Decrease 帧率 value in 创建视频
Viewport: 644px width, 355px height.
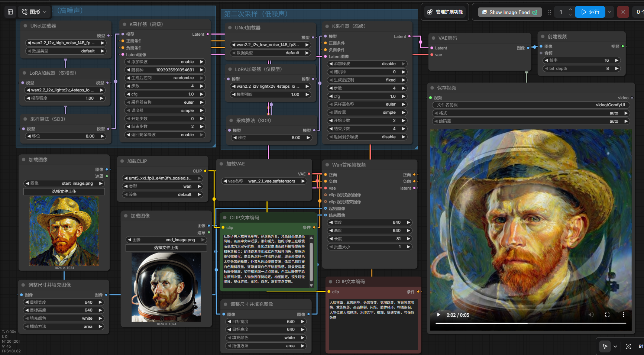[547, 60]
